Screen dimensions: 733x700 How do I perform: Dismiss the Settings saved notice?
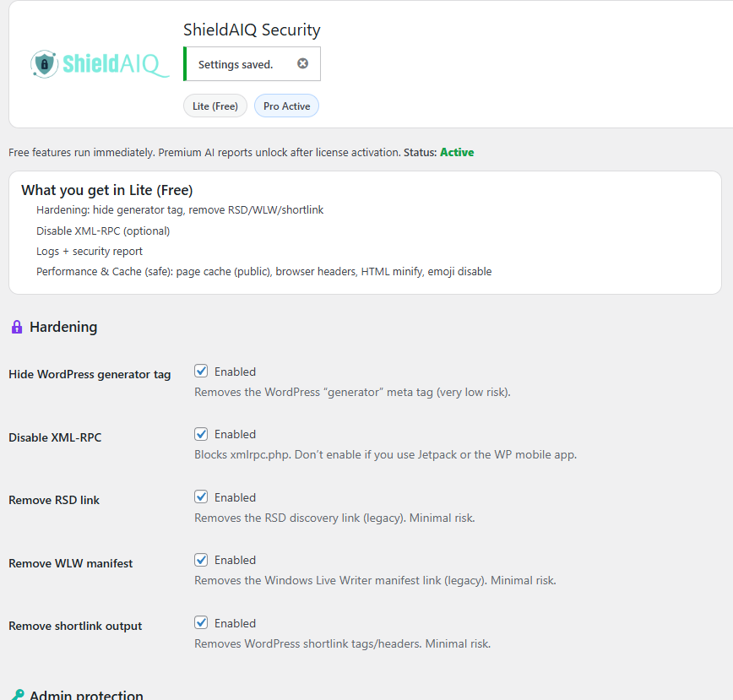point(303,63)
